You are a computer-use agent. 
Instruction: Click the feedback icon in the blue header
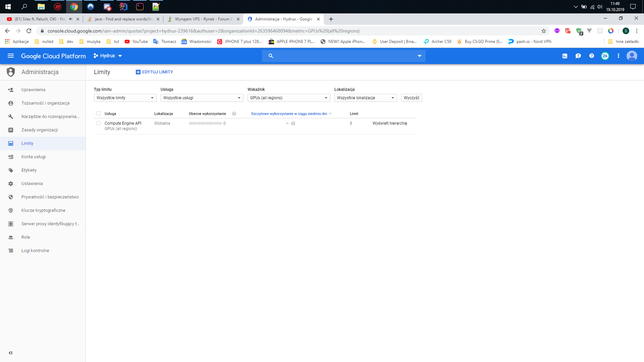(x=578, y=56)
